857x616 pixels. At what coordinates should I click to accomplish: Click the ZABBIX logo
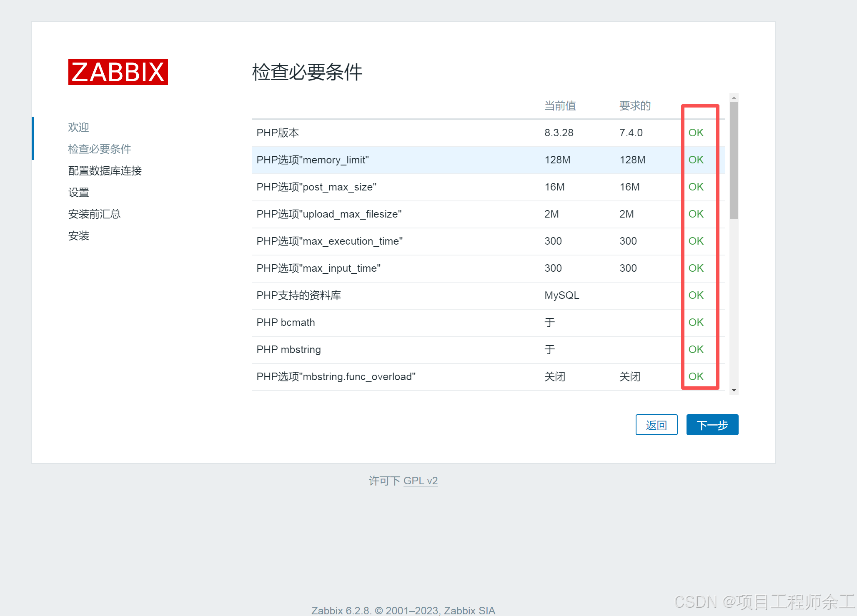point(118,72)
